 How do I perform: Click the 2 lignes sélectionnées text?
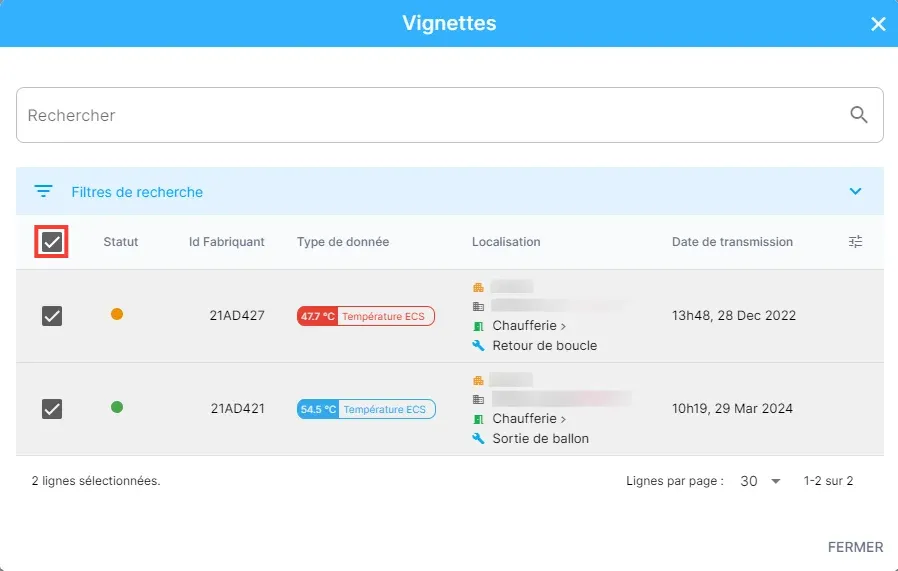click(96, 481)
